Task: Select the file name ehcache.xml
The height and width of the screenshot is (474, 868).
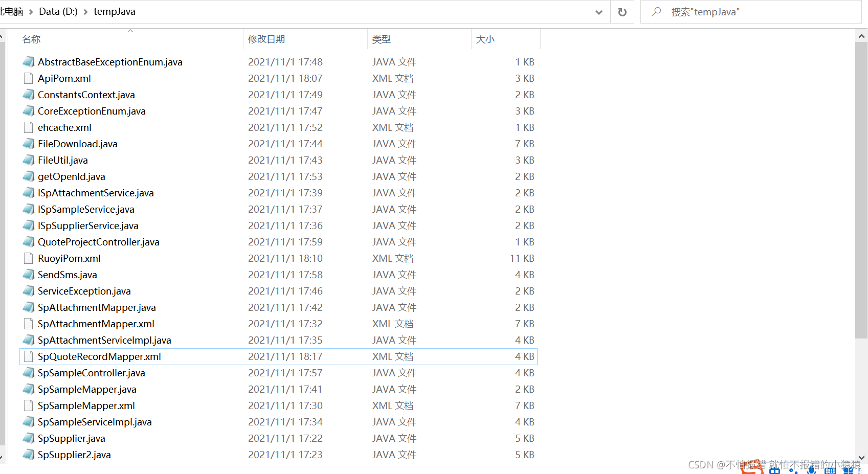Action: point(64,127)
